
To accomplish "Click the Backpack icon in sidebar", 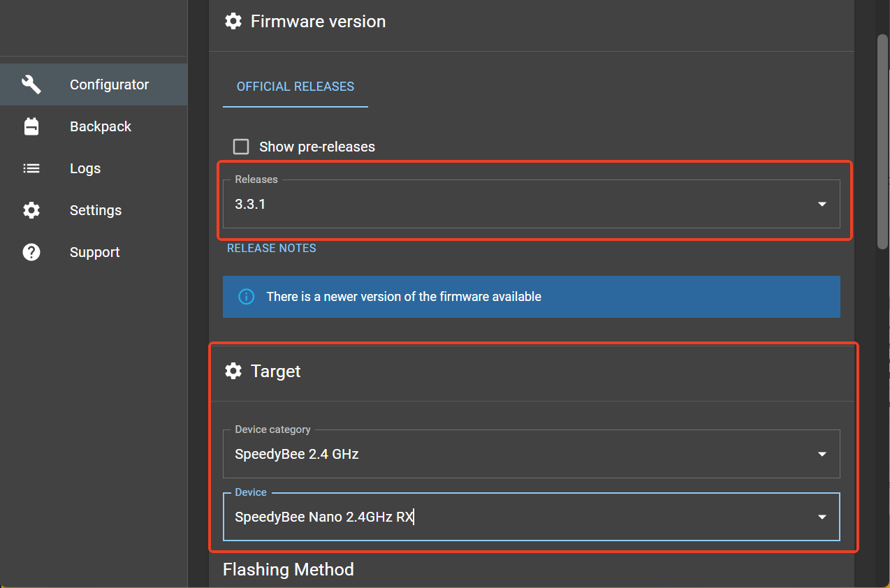I will coord(31,126).
